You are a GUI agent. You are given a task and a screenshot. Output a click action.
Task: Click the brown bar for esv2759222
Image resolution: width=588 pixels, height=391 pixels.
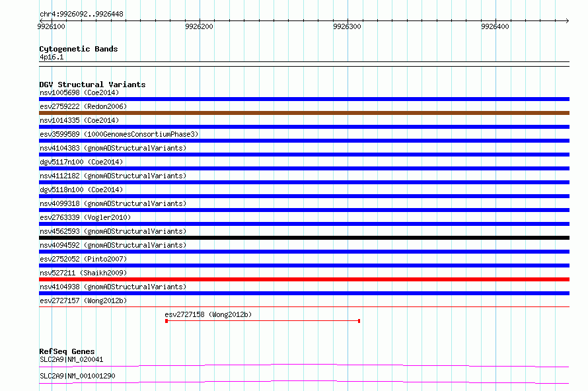click(304, 113)
